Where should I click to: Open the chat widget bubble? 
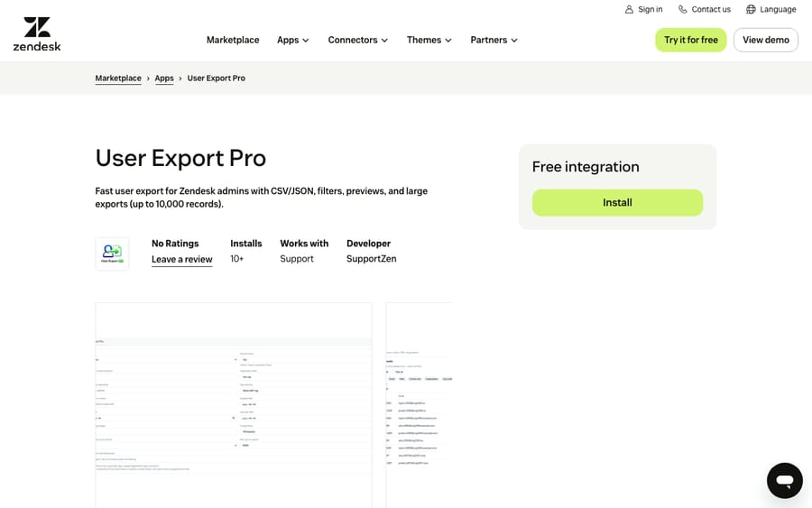point(784,481)
